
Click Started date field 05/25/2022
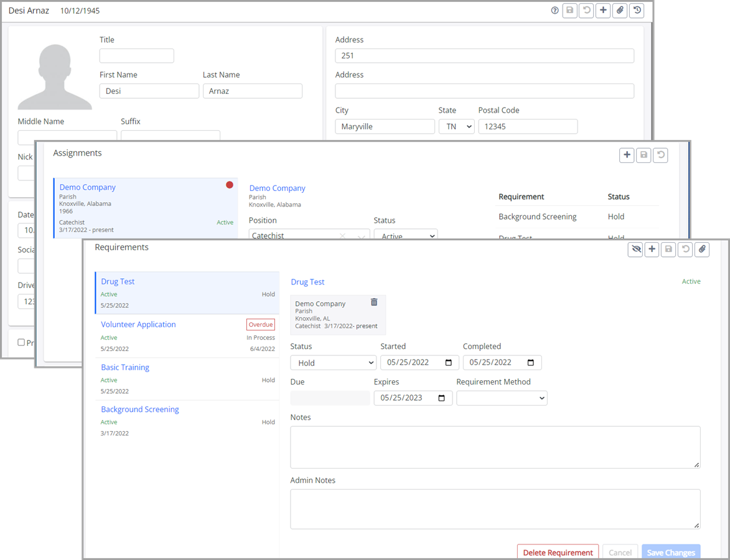(x=420, y=363)
